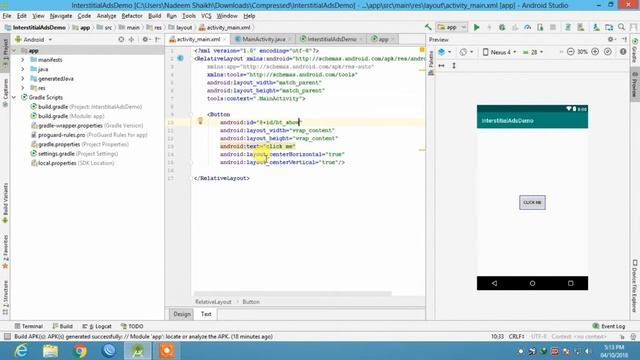Viewport: 640px width, 360px height.
Task: Open Internet Explorer from taskbar
Action: tap(21, 351)
